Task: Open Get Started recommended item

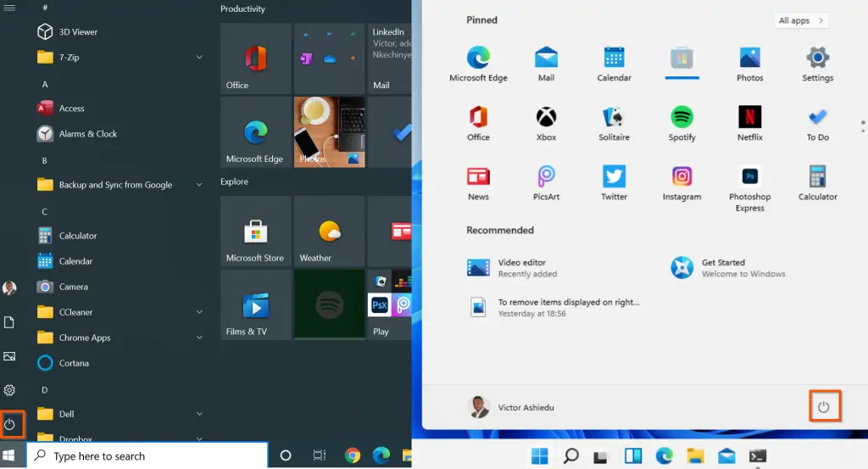Action: (727, 267)
